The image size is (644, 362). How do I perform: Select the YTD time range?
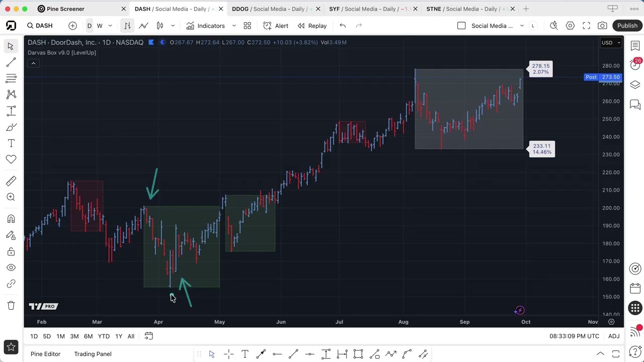click(x=104, y=336)
